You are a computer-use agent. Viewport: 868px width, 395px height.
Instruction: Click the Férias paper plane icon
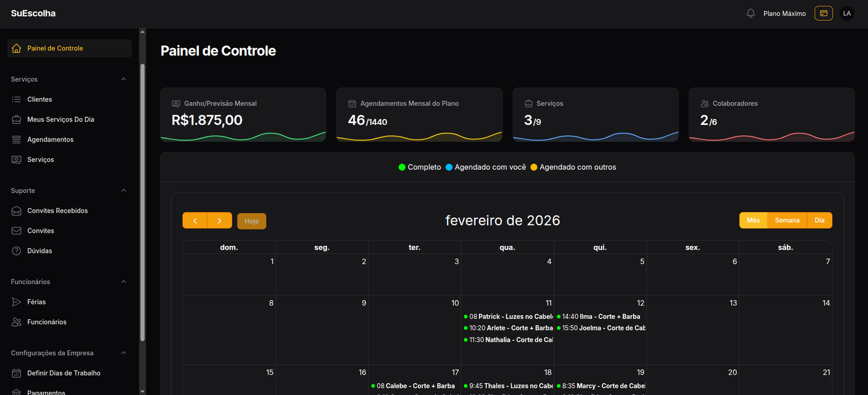pos(16,302)
